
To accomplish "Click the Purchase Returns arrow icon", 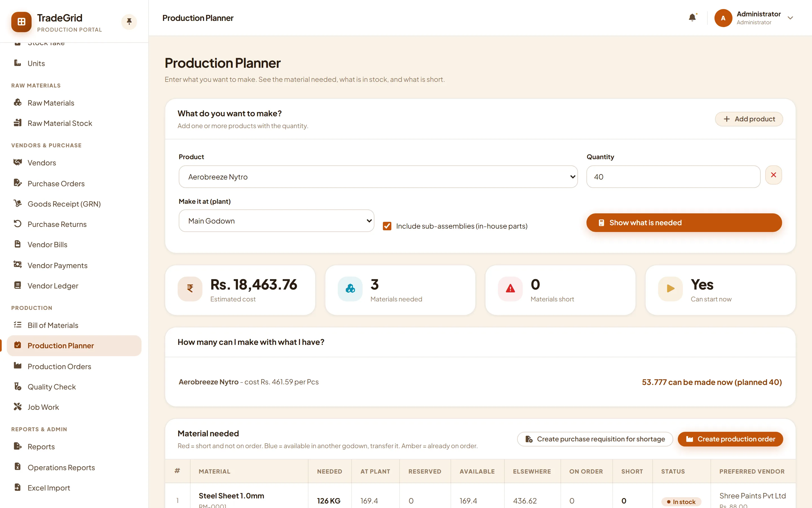I will pyautogui.click(x=17, y=224).
